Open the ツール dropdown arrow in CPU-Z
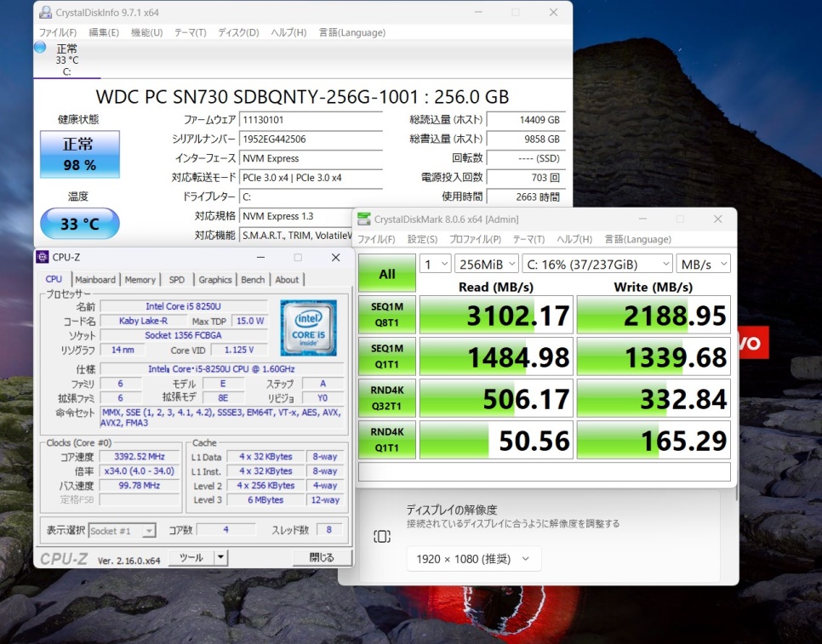 [220, 557]
